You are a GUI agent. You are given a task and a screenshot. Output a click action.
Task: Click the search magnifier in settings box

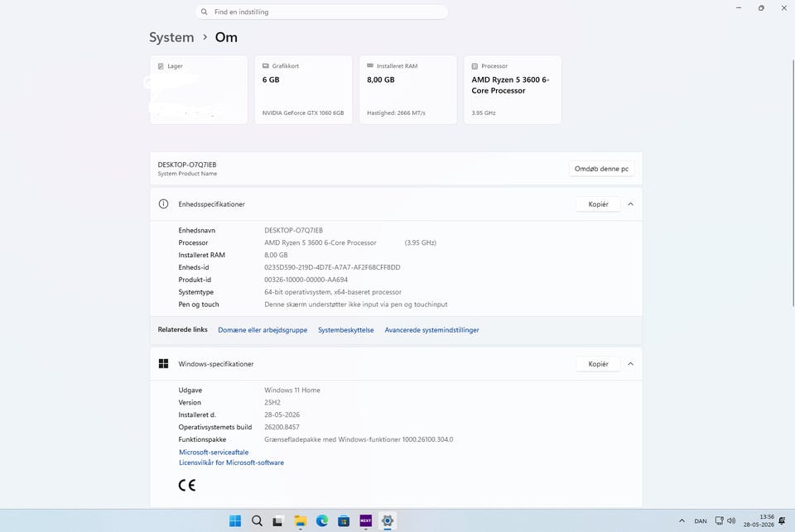click(204, 12)
